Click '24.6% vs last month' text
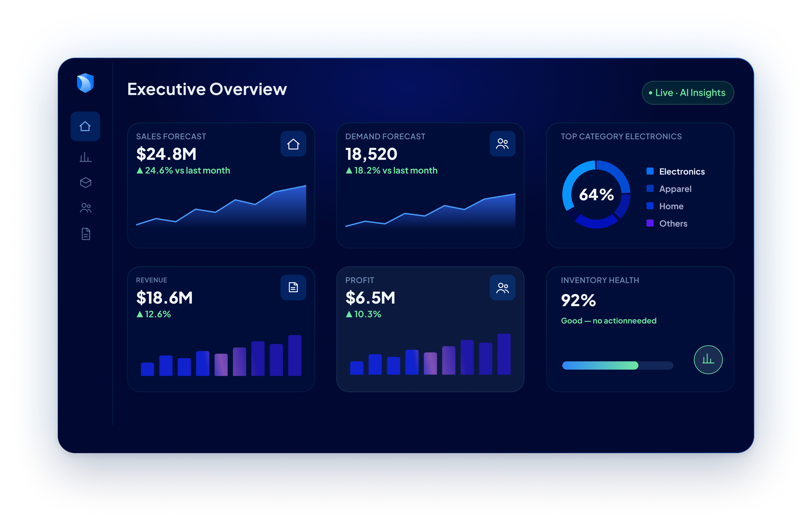The width and height of the screenshot is (812, 525). [x=187, y=171]
